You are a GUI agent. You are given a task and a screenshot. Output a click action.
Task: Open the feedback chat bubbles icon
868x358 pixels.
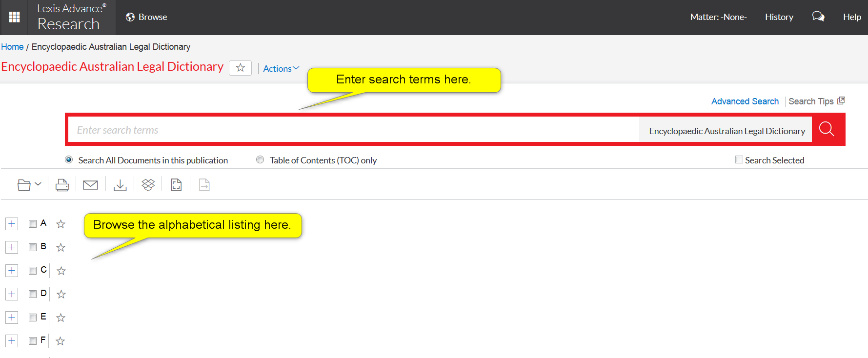[818, 17]
